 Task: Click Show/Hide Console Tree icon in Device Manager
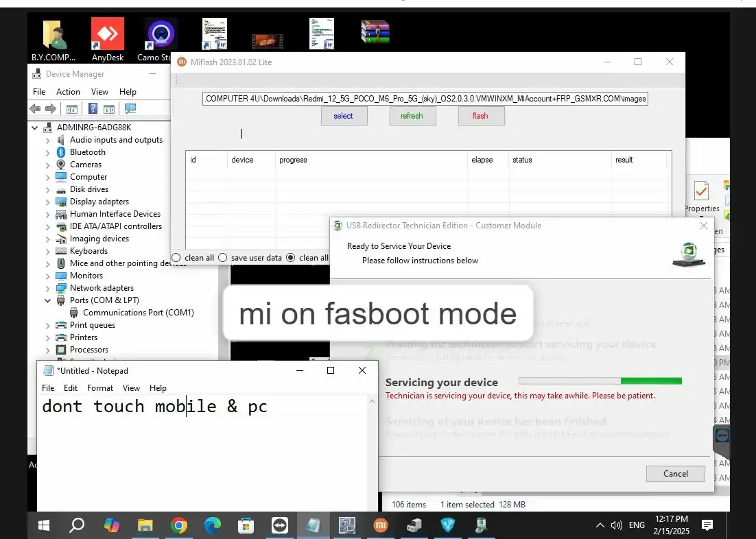coord(72,109)
